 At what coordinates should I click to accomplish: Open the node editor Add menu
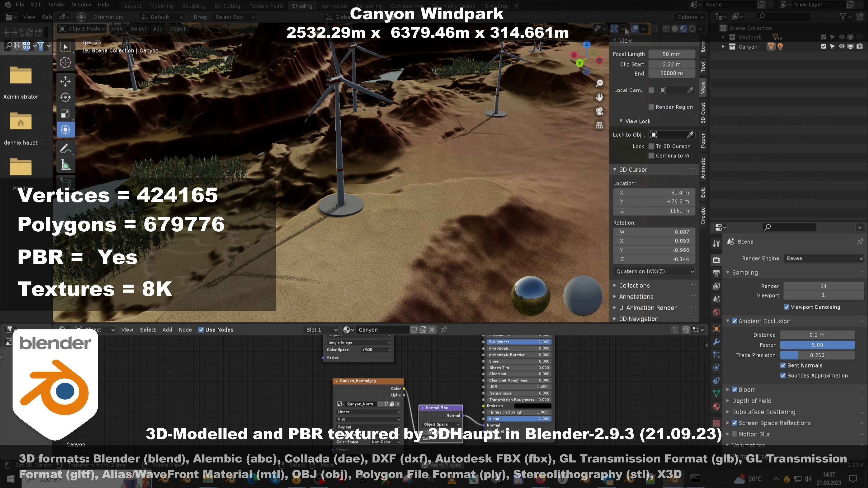pos(167,330)
